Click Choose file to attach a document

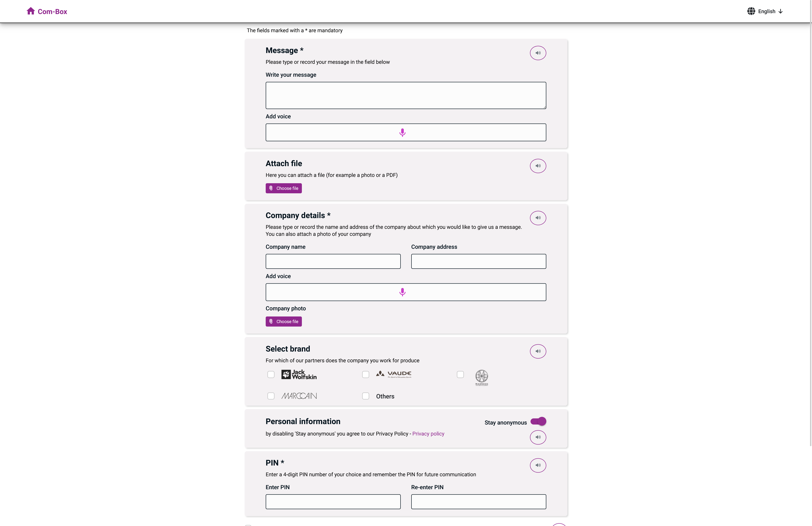(x=283, y=188)
